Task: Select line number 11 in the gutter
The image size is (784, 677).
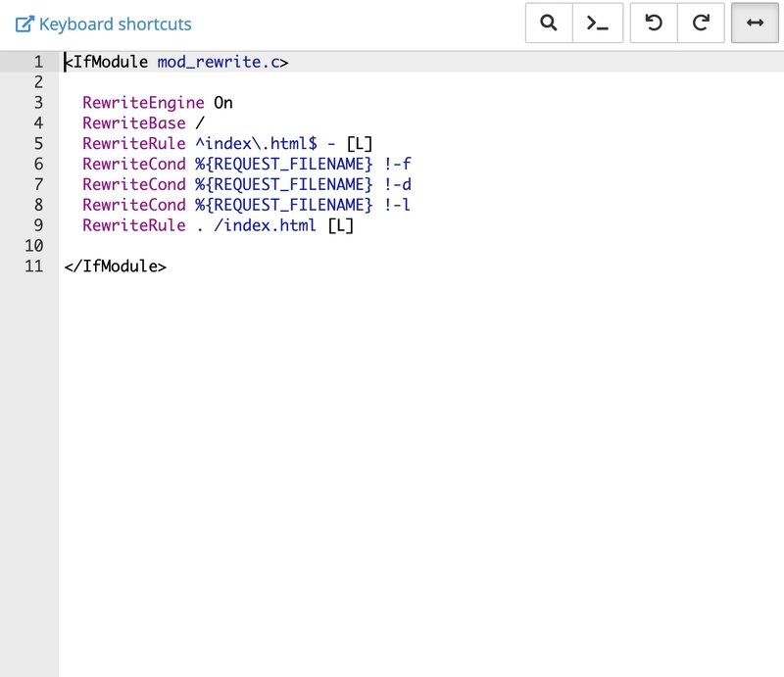Action: [x=34, y=266]
